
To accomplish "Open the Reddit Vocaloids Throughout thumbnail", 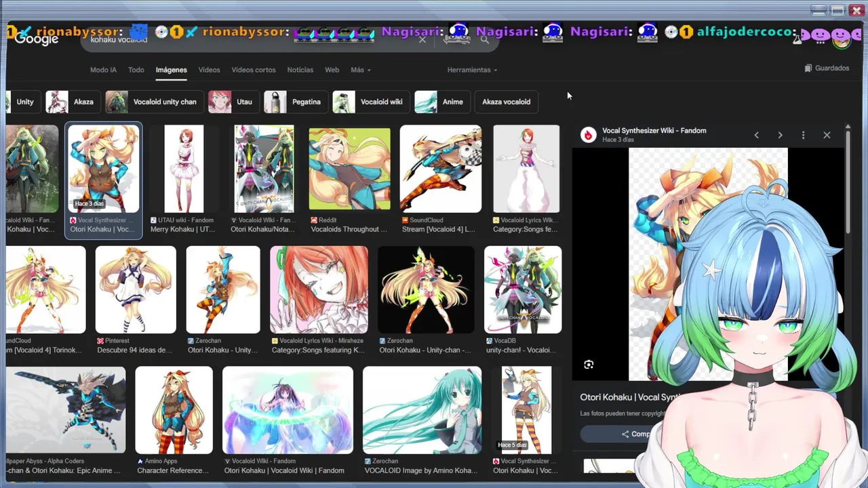I will tap(349, 169).
